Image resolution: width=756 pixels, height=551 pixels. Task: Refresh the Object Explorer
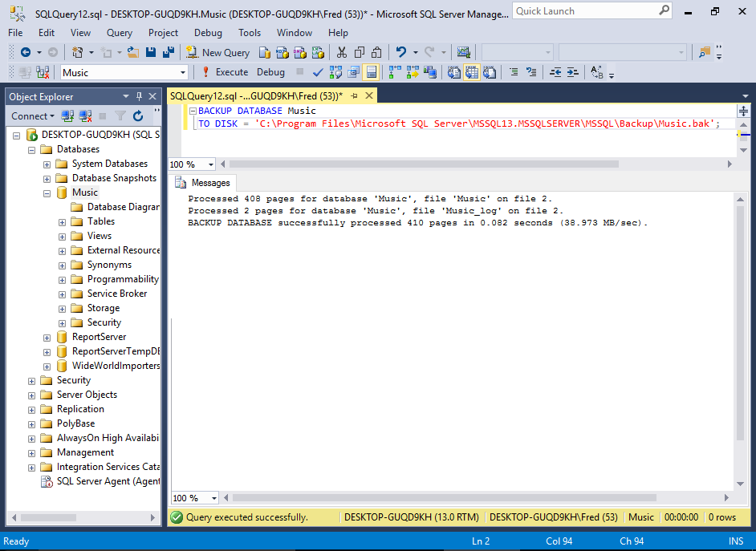pyautogui.click(x=138, y=116)
